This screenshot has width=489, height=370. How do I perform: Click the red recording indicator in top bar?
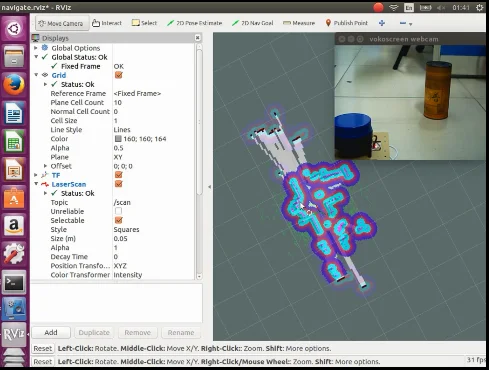tap(378, 7)
